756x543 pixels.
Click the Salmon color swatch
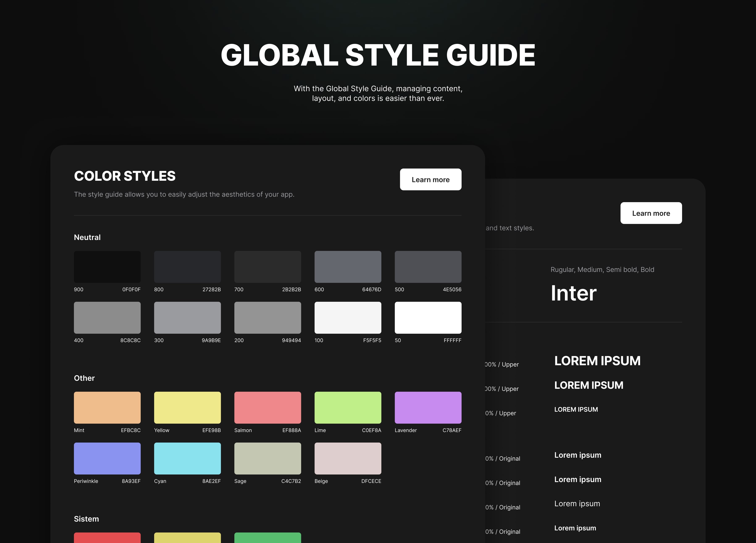(x=267, y=408)
